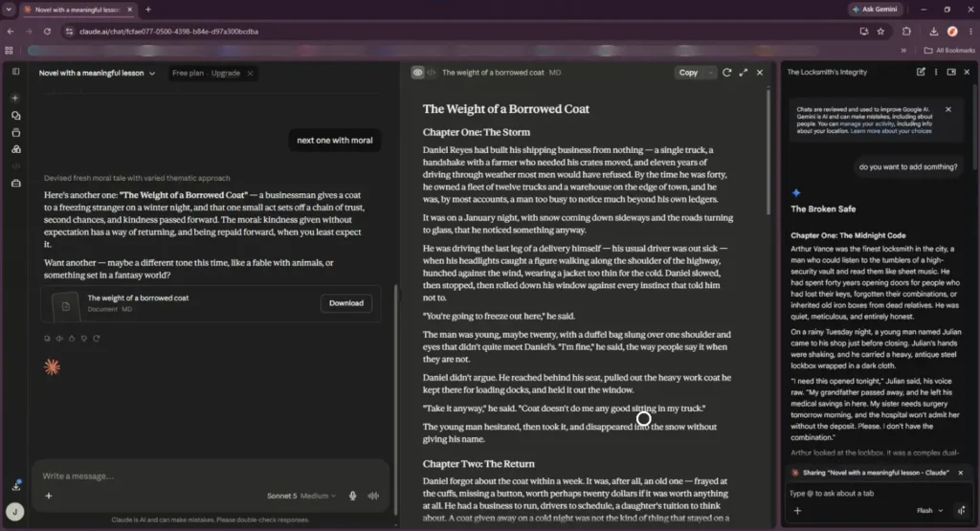Switch artifact to preview eye view
The height and width of the screenshot is (531, 980).
417,73
